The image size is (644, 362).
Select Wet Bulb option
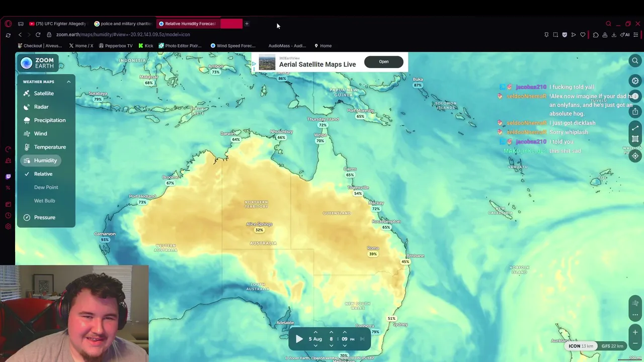44,201
